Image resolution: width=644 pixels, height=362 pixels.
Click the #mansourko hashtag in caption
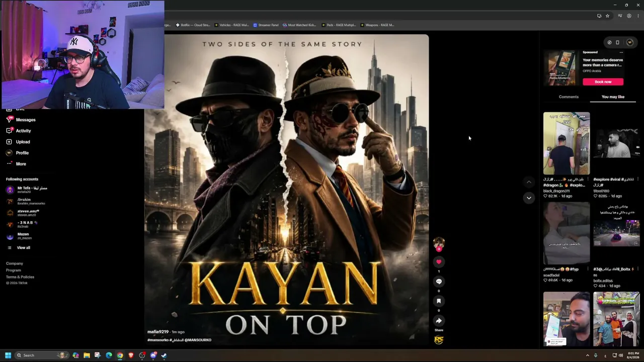pyautogui.click(x=158, y=340)
